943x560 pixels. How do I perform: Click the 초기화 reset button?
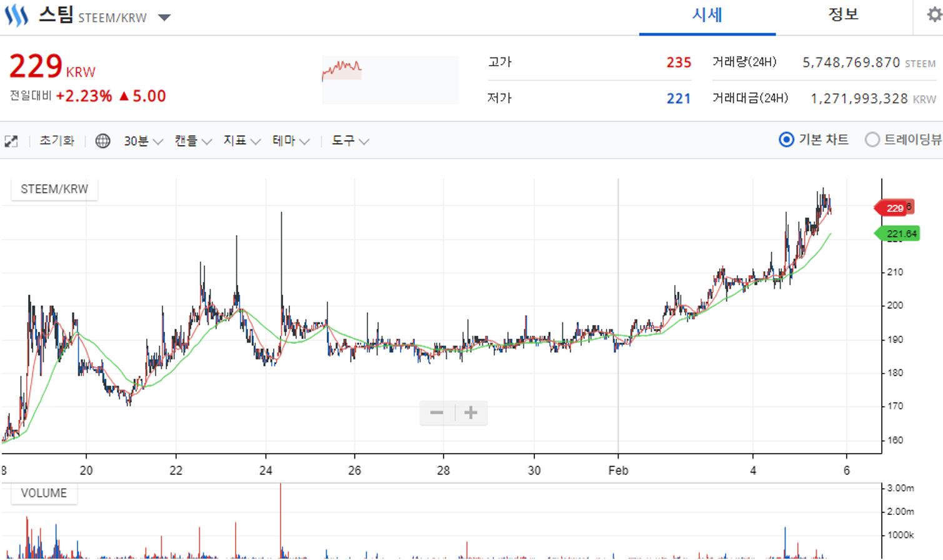(57, 141)
